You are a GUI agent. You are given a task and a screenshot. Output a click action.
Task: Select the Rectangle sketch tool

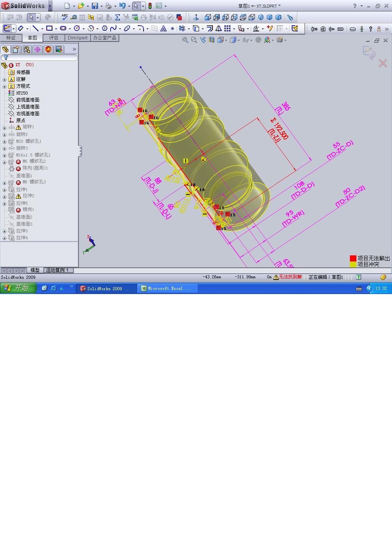tap(49, 28)
